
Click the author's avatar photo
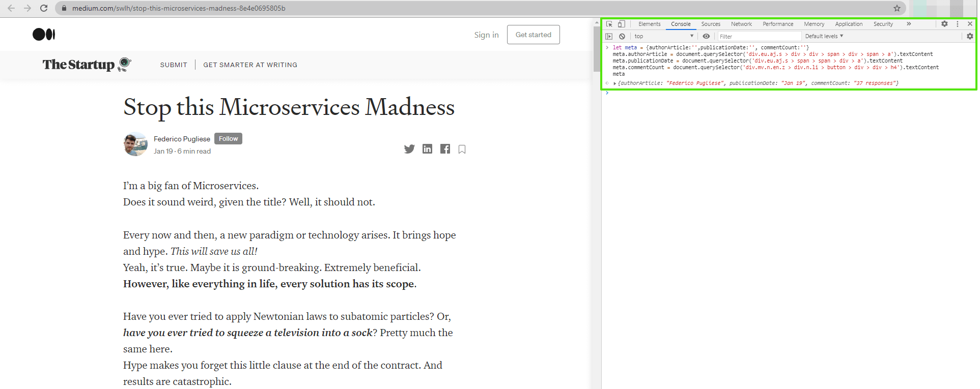point(135,144)
